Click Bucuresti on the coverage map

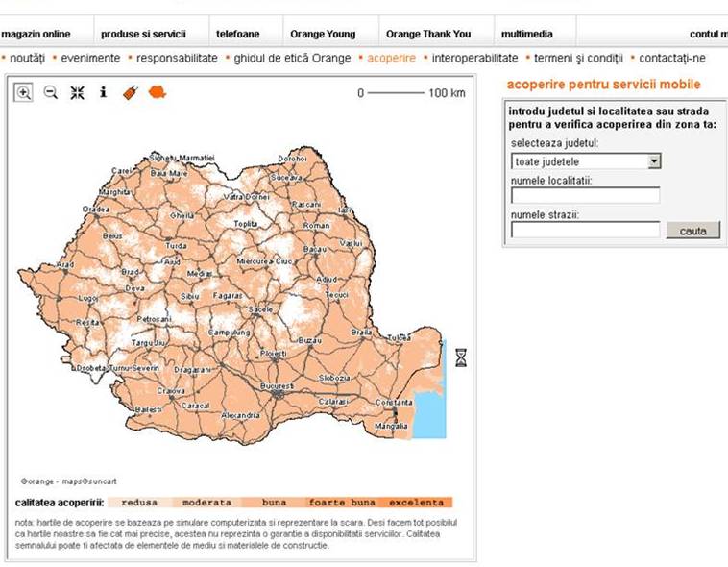click(x=277, y=386)
